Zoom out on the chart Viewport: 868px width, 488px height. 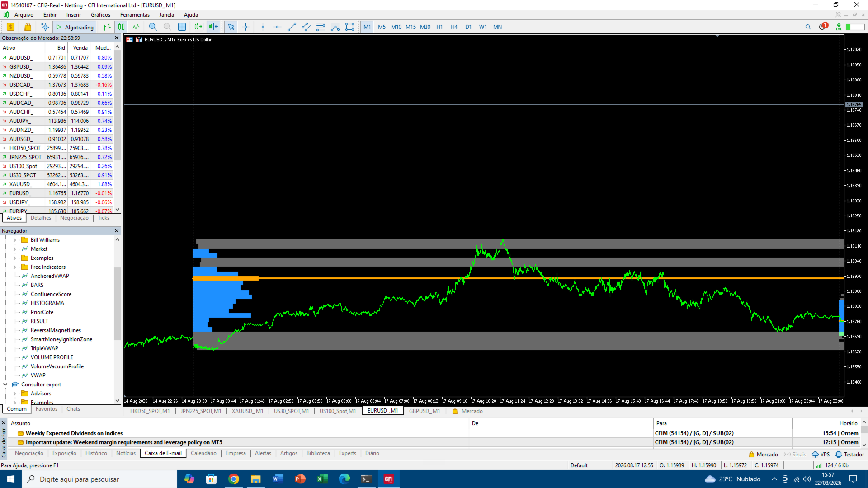167,27
